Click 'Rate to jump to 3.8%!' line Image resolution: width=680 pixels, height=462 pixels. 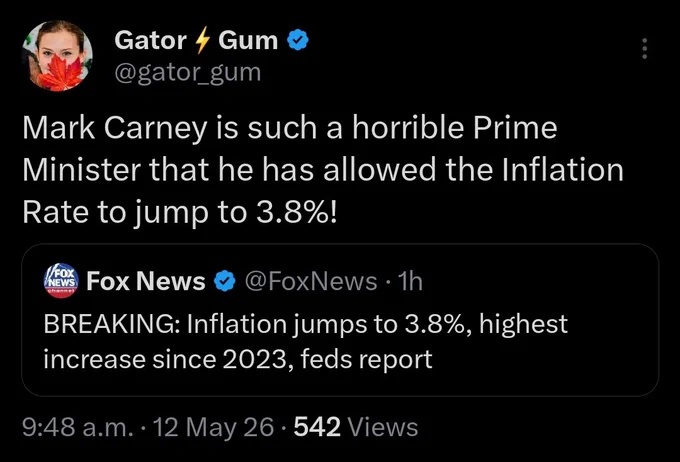[x=180, y=212]
